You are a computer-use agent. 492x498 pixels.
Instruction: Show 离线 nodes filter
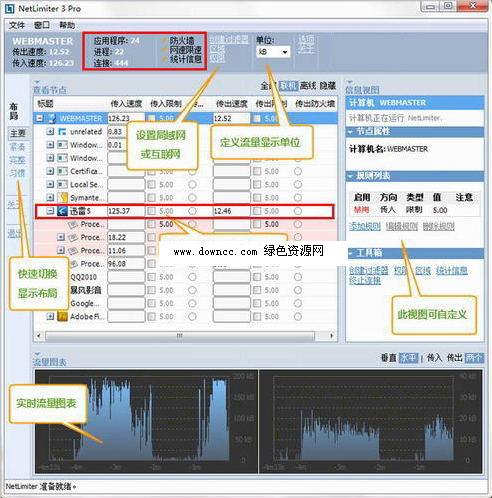[308, 86]
